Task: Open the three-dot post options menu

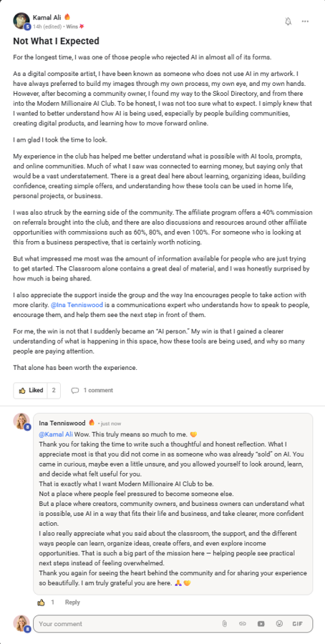Action: [x=305, y=21]
